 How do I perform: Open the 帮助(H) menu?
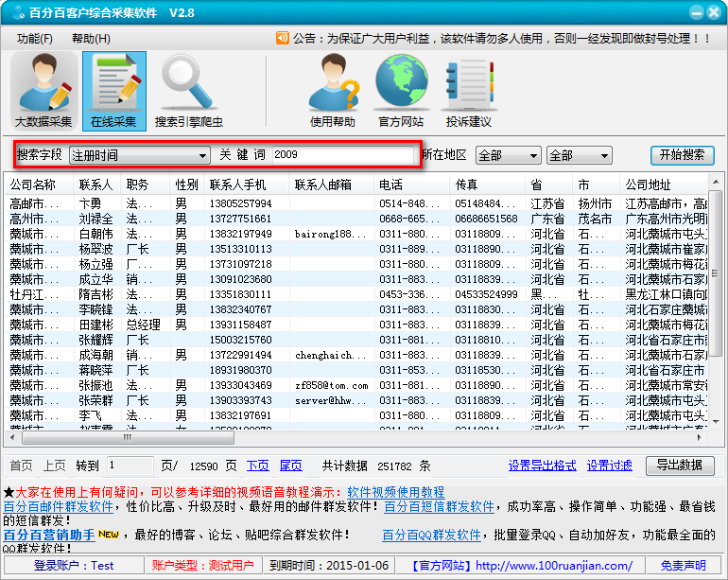[91, 39]
